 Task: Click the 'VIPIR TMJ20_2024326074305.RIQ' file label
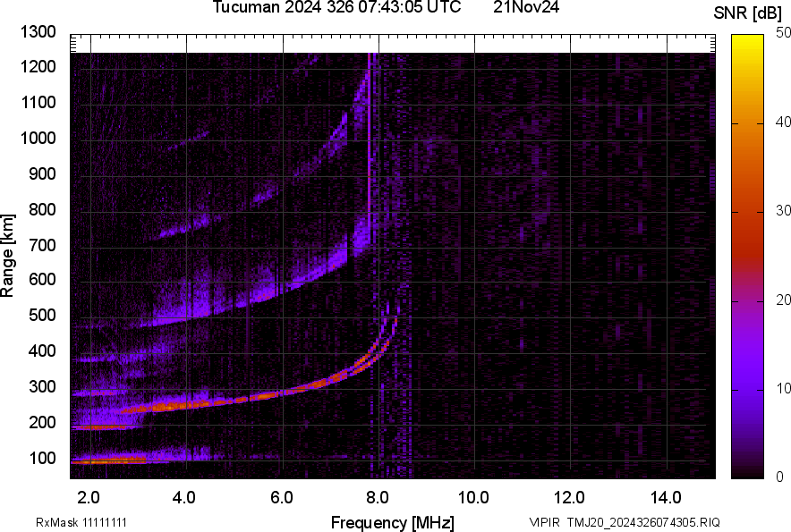(625, 522)
